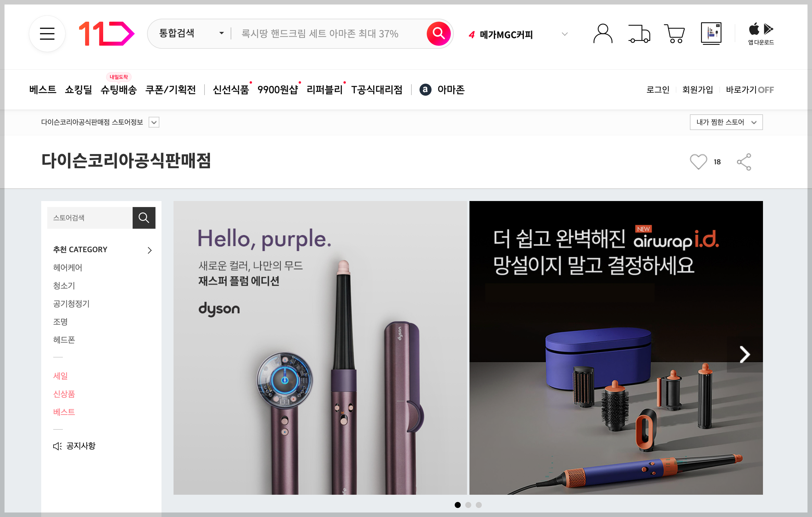Select the second carousel dot
The width and height of the screenshot is (812, 517).
pyautogui.click(x=468, y=505)
